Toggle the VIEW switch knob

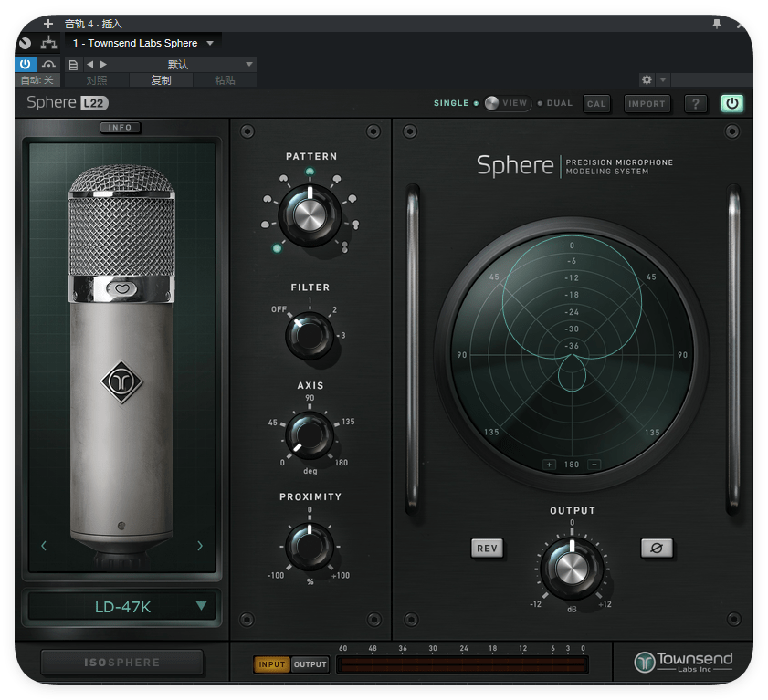pos(491,103)
